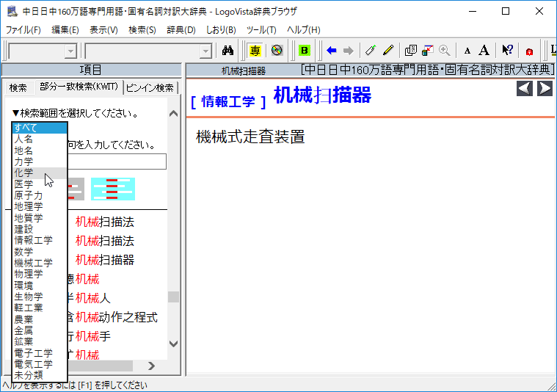The height and width of the screenshot is (392, 557).
Task: Switch to the 検索 tab
Action: (18, 88)
